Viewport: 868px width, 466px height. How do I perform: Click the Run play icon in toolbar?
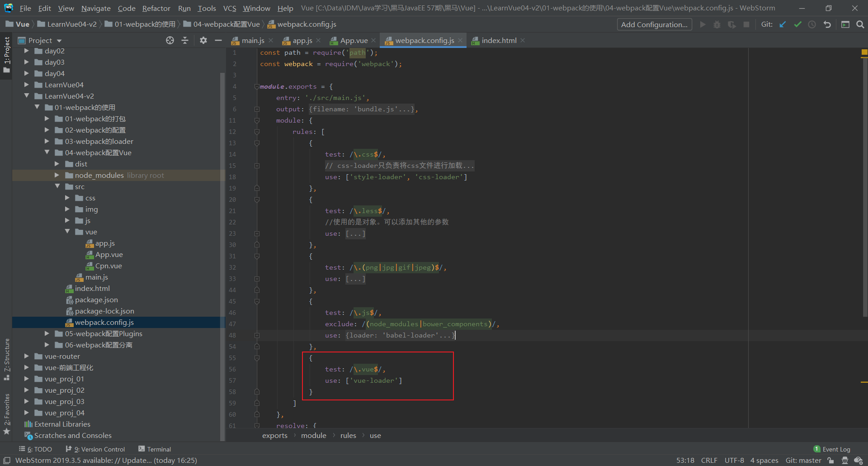pyautogui.click(x=703, y=24)
